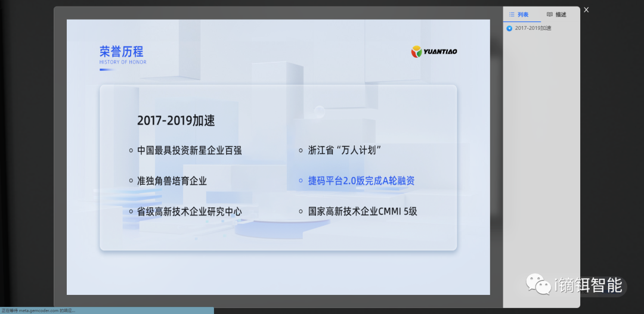This screenshot has width=644, height=314.
Task: Click the list icon beside 列表
Action: tap(512, 14)
